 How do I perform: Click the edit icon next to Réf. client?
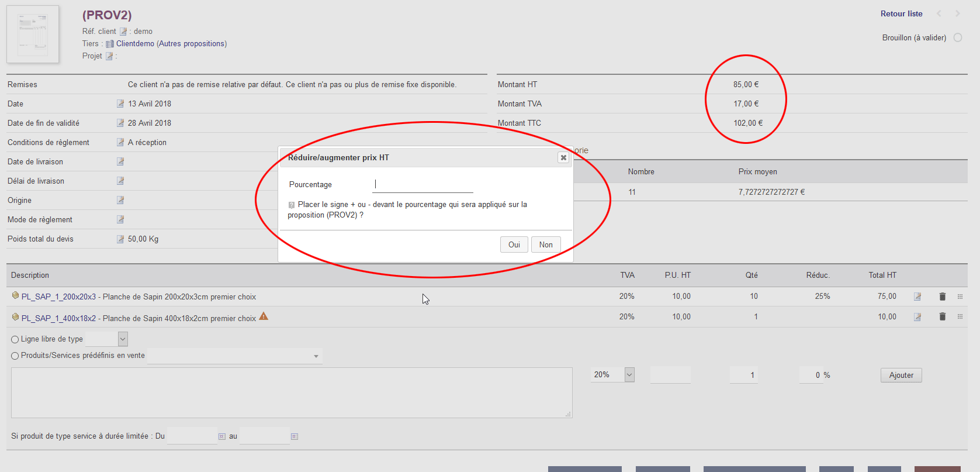(x=123, y=32)
